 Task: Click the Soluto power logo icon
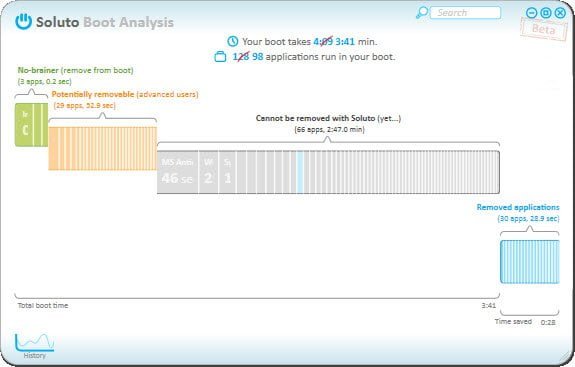pos(23,22)
